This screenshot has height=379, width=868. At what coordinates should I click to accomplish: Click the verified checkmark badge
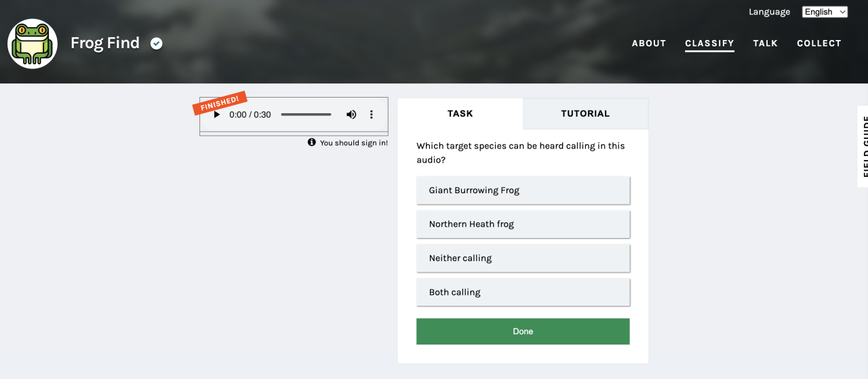[157, 43]
